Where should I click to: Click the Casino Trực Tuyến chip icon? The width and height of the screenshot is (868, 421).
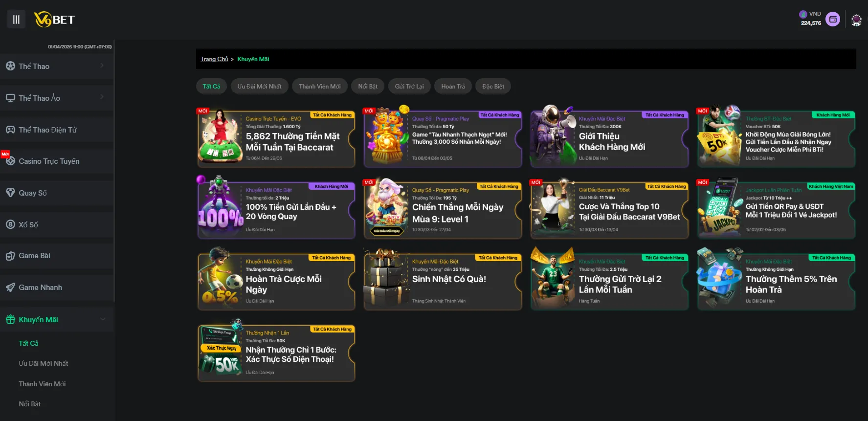[x=10, y=161]
